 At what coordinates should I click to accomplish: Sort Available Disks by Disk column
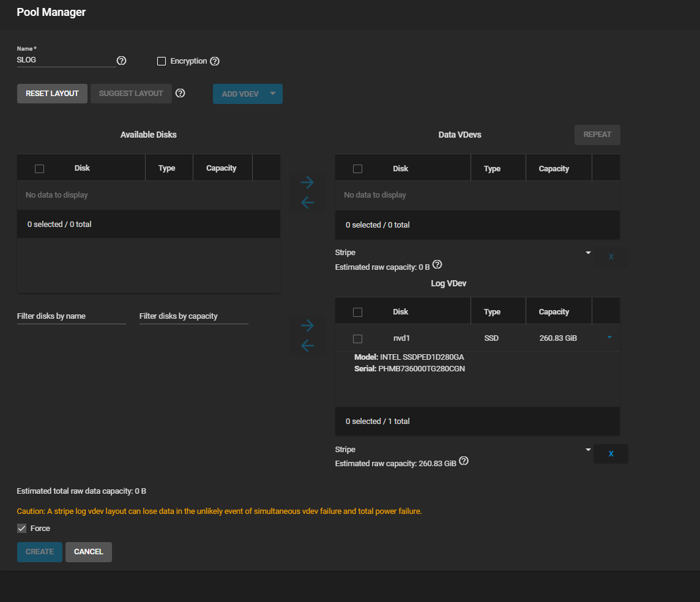pos(82,168)
